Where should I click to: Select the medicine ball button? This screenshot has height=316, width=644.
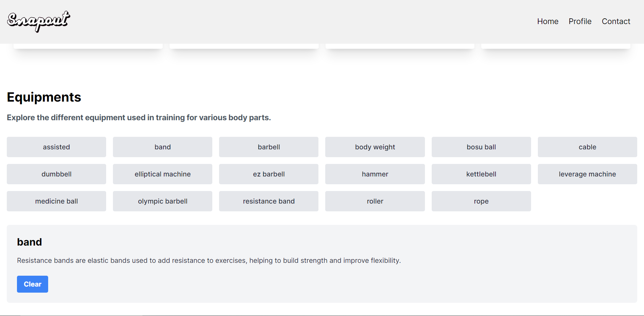[x=56, y=201]
